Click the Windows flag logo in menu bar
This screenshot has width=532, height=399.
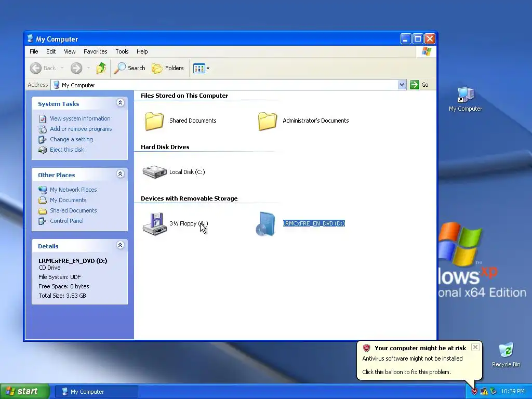coord(426,51)
